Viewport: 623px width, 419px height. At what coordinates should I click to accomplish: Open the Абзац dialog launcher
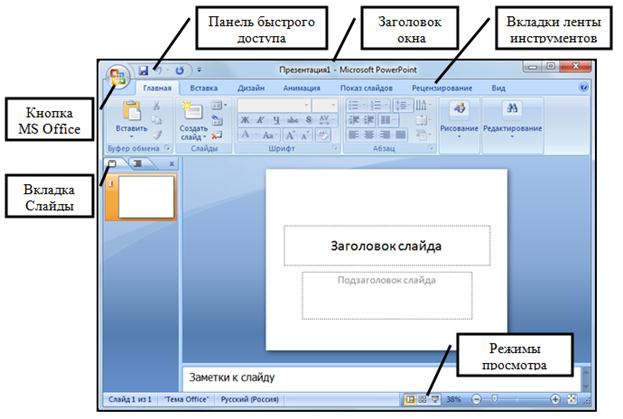pyautogui.click(x=431, y=149)
